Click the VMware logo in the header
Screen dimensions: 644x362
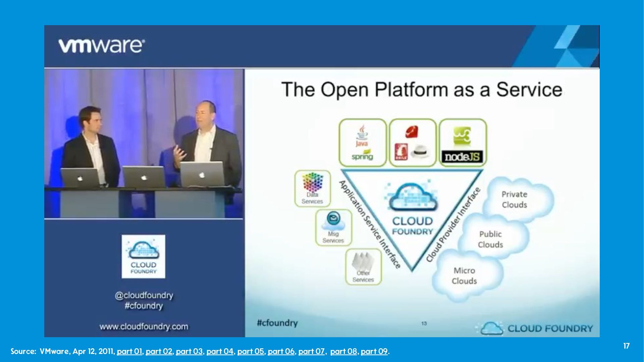pyautogui.click(x=102, y=46)
